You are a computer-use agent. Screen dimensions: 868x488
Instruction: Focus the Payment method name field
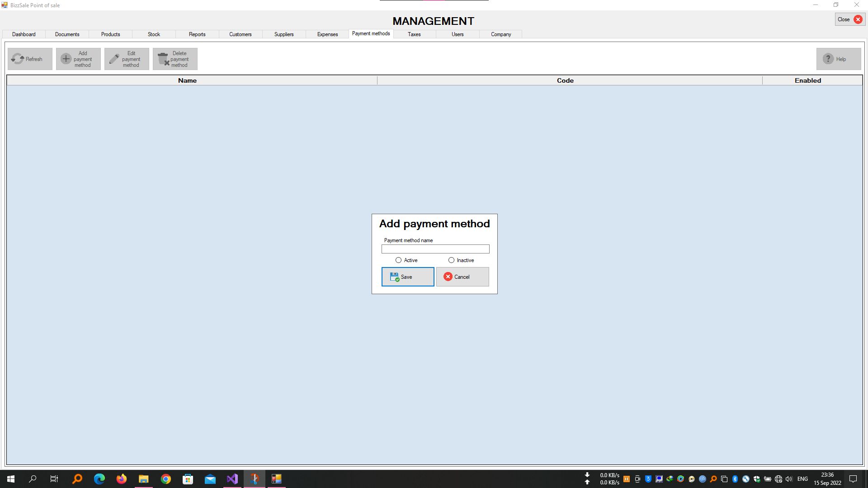pos(435,249)
